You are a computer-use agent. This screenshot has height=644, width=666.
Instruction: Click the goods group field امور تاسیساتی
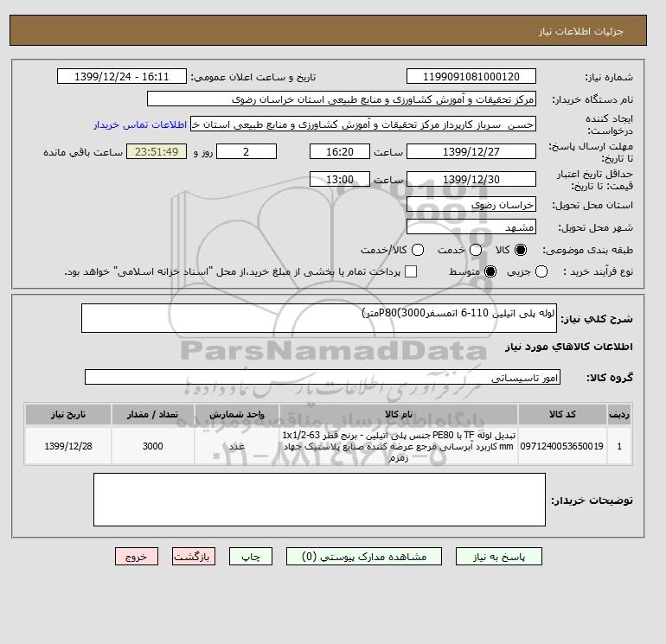pyautogui.click(x=323, y=377)
